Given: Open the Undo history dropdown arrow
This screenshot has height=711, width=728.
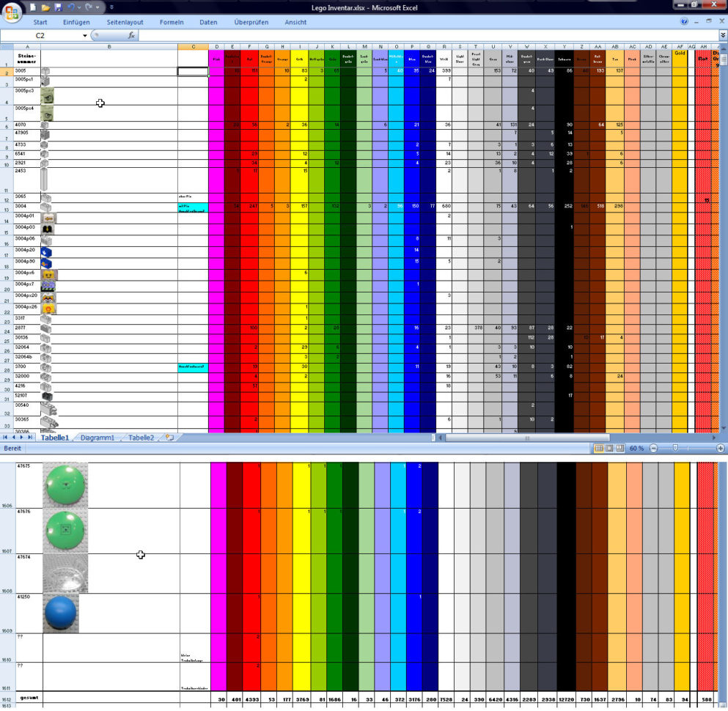Looking at the screenshot, I should click(78, 7).
